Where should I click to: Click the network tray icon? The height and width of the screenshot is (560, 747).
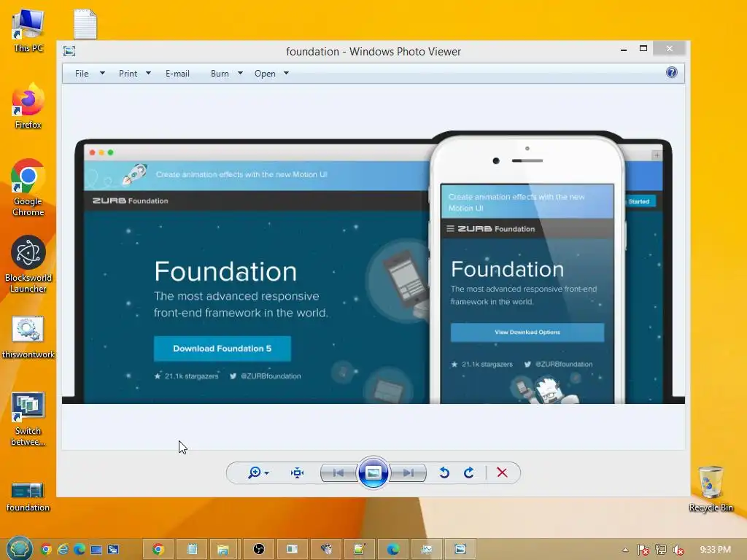tap(661, 550)
